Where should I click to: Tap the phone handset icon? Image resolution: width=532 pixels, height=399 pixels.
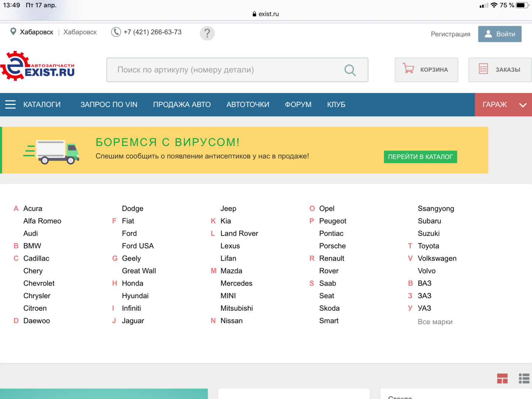pyautogui.click(x=116, y=32)
